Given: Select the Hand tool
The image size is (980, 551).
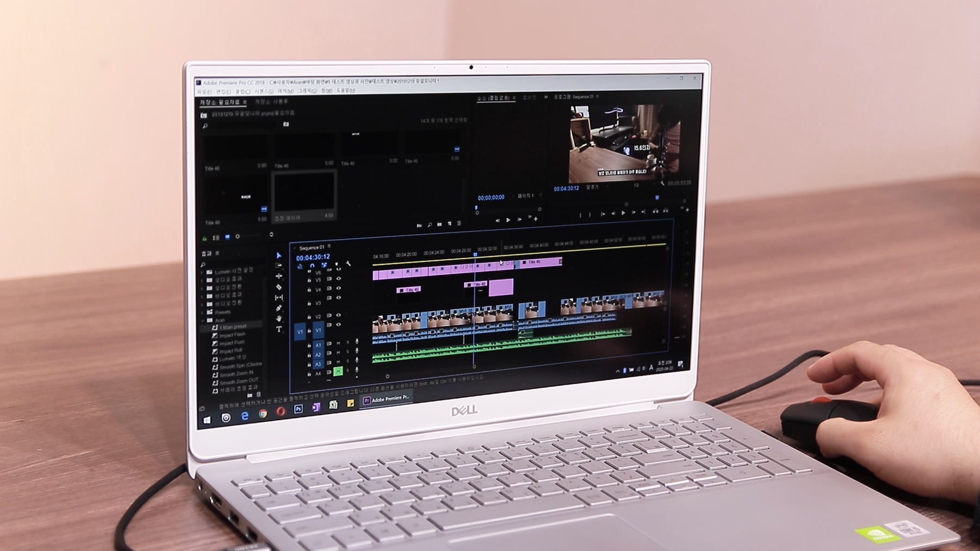Looking at the screenshot, I should 279,318.
